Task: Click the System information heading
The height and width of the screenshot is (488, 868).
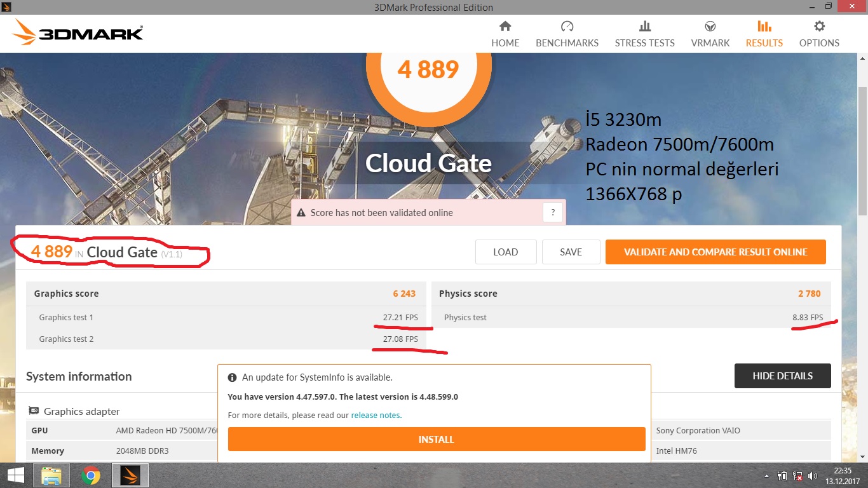Action: pyautogui.click(x=79, y=376)
